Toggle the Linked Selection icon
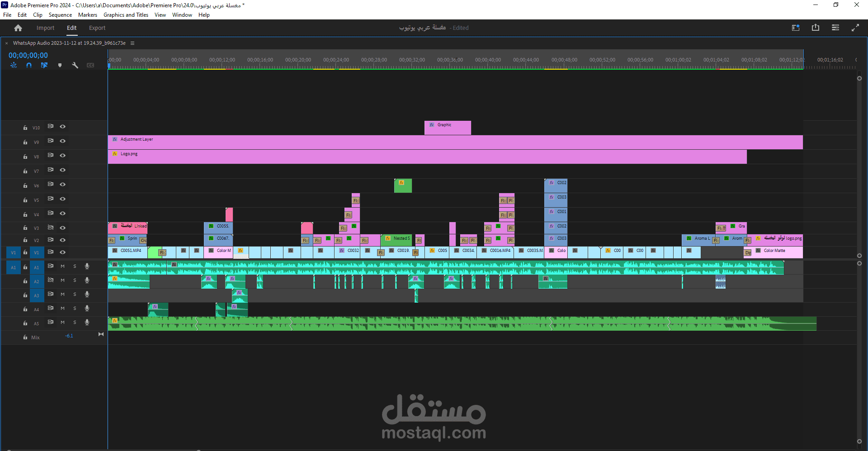Image resolution: width=868 pixels, height=451 pixels. (44, 65)
